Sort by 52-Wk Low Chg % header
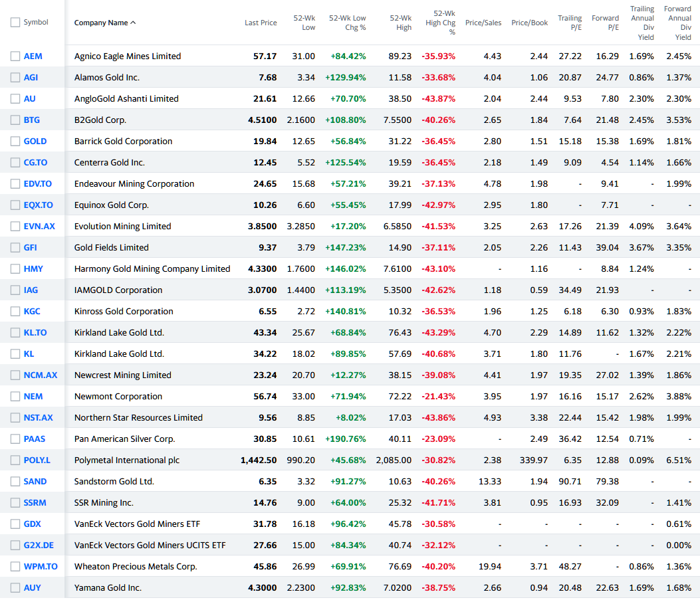This screenshot has width=700, height=602. pyautogui.click(x=347, y=23)
